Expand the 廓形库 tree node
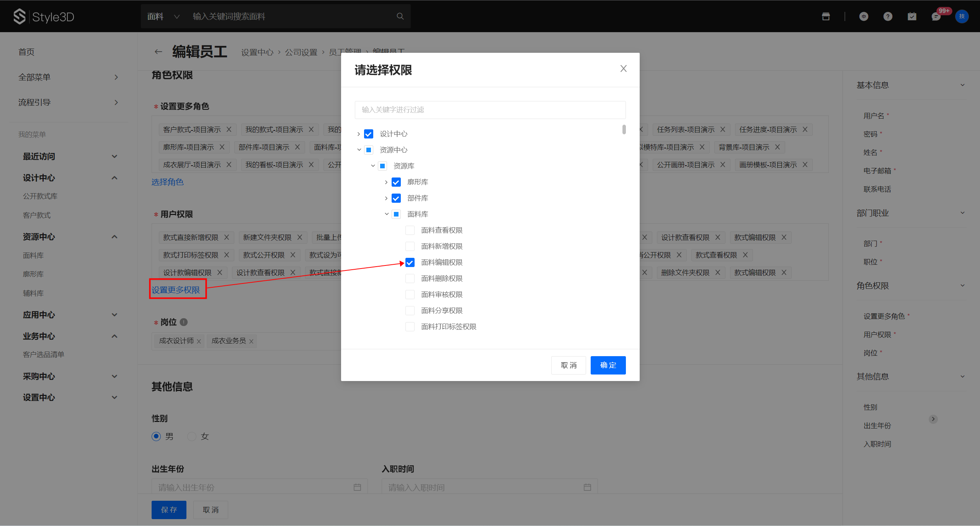 pos(386,182)
